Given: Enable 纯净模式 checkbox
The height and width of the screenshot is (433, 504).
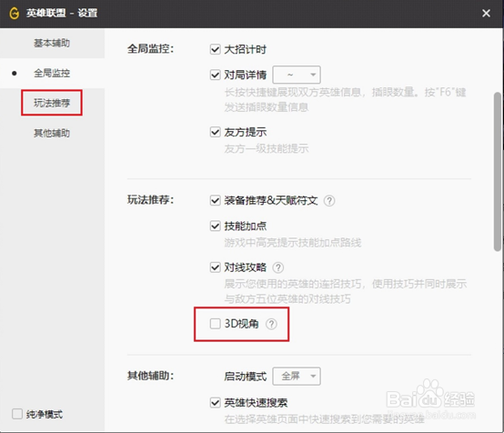Looking at the screenshot, I should 17,414.
